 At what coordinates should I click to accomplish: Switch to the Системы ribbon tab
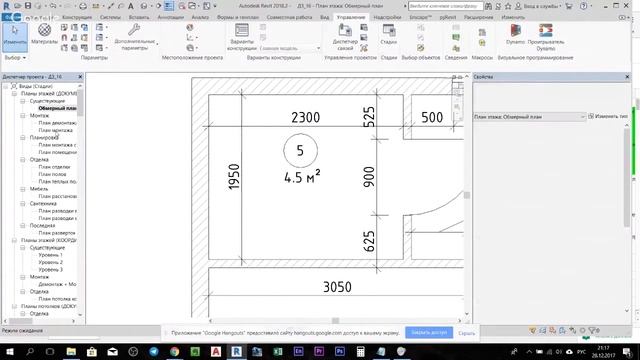pyautogui.click(x=110, y=17)
